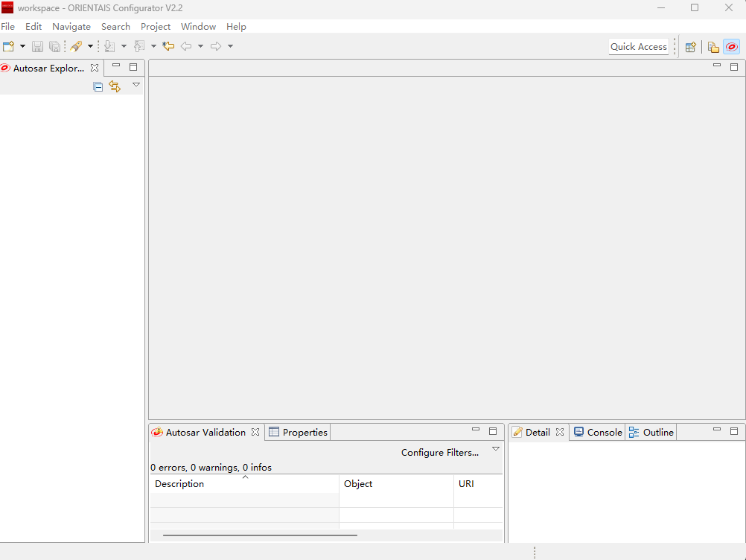The height and width of the screenshot is (560, 746).
Task: Switch to the Properties tab
Action: coord(298,432)
